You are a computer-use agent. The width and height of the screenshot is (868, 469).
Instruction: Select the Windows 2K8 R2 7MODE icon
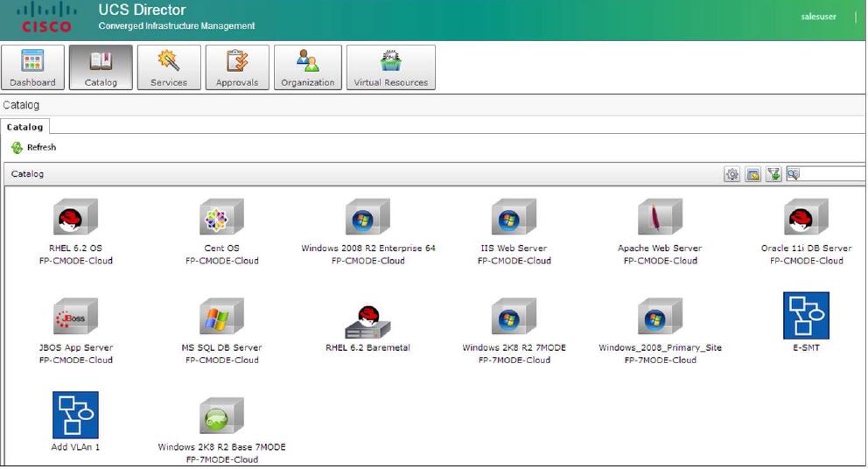point(514,316)
